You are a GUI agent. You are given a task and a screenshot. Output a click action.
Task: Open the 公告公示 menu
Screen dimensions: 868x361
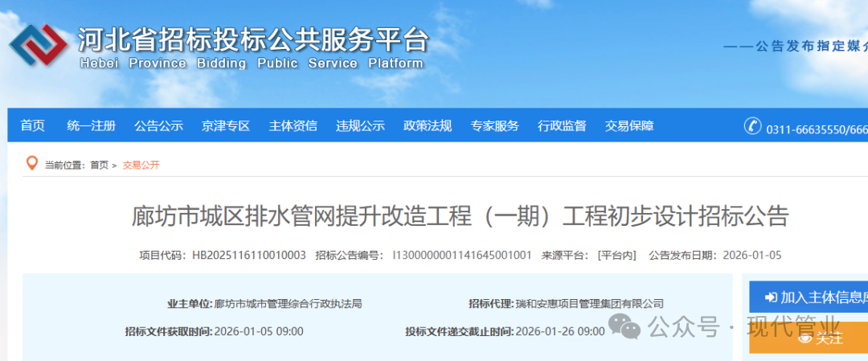158,126
